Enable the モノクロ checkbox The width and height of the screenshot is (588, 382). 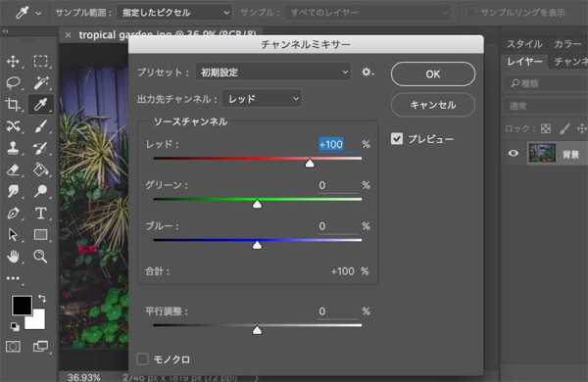click(142, 359)
